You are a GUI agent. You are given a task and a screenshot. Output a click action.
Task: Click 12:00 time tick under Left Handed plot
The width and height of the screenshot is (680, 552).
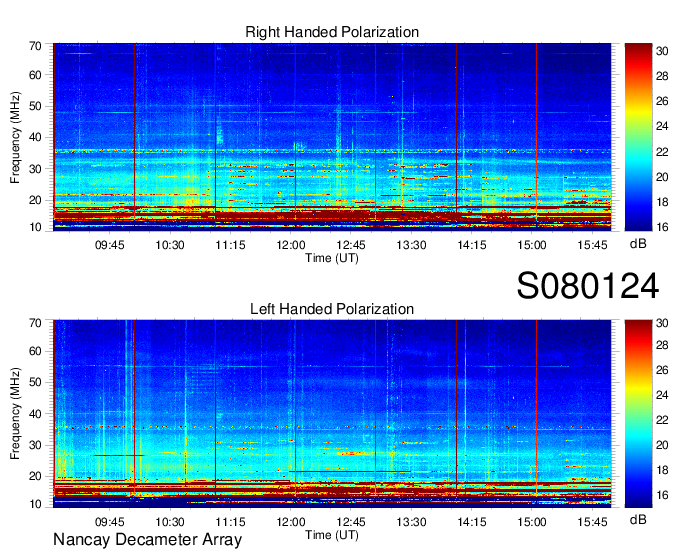291,522
